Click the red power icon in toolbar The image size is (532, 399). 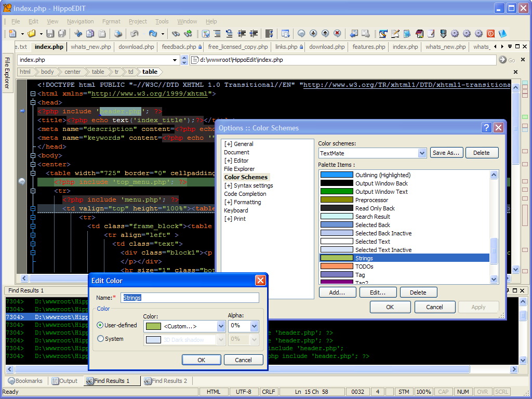pyautogui.click(x=490, y=34)
